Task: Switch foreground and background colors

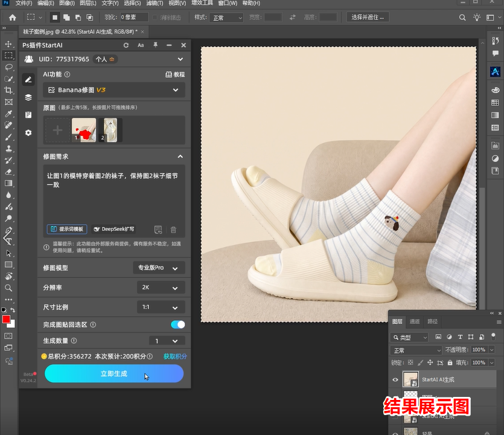Action: click(13, 310)
